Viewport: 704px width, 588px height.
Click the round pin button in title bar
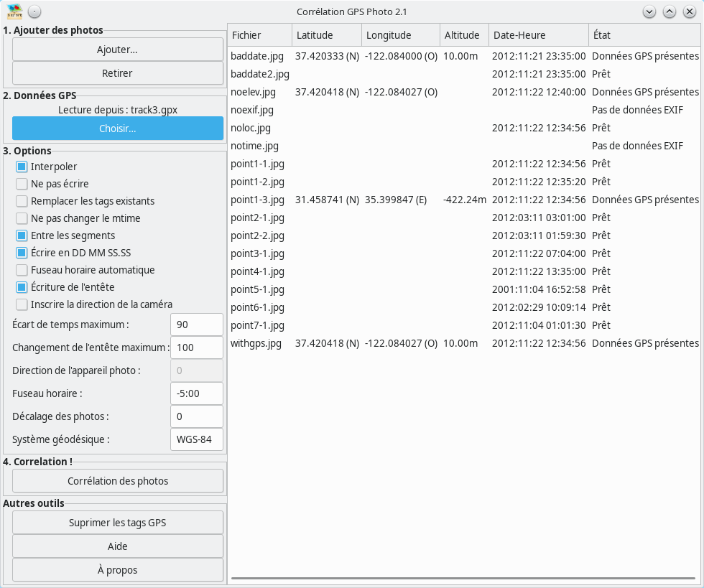[34, 11]
